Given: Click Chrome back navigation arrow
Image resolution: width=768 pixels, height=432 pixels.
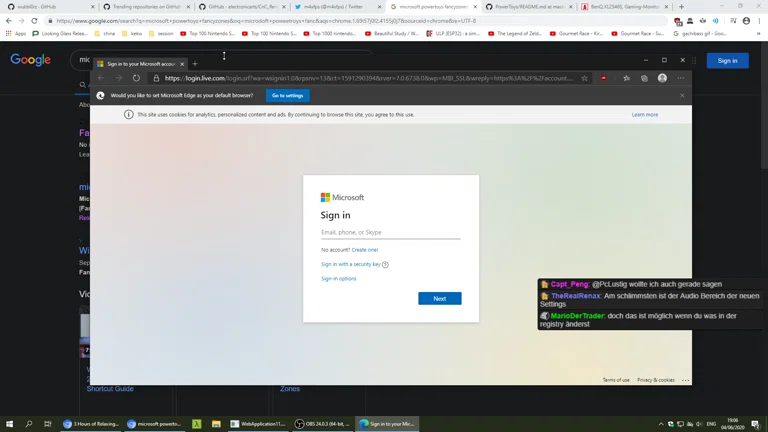Looking at the screenshot, I should tap(9, 20).
